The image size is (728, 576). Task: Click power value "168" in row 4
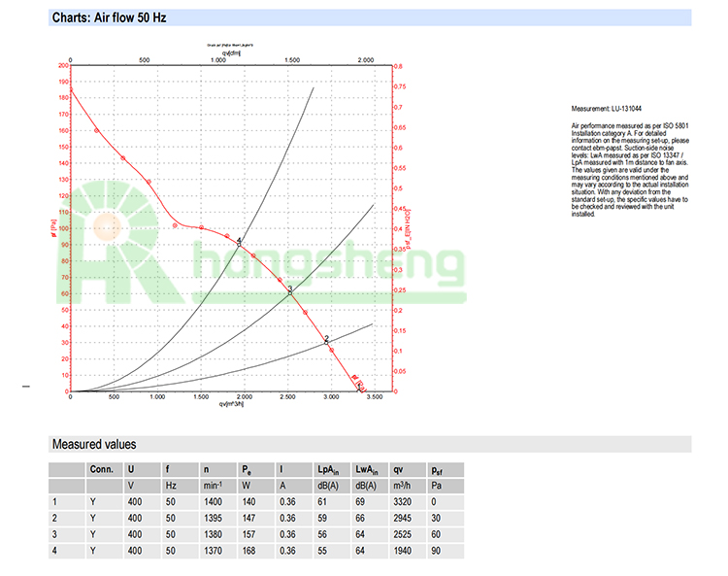(248, 551)
